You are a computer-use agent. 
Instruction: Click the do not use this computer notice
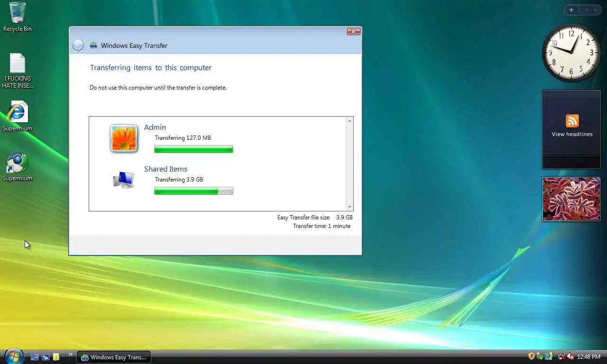click(158, 88)
